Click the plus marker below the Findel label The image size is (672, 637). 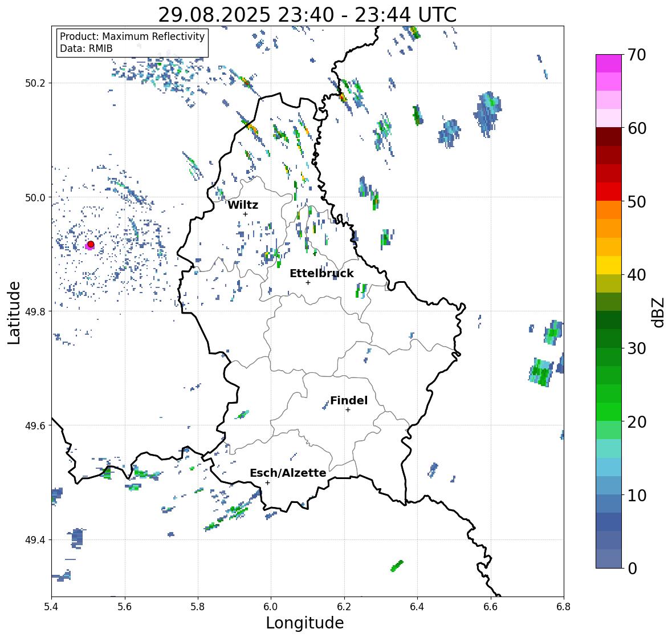pyautogui.click(x=348, y=410)
